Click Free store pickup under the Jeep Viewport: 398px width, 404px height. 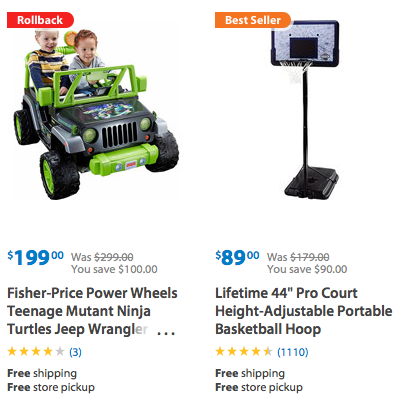coord(51,387)
